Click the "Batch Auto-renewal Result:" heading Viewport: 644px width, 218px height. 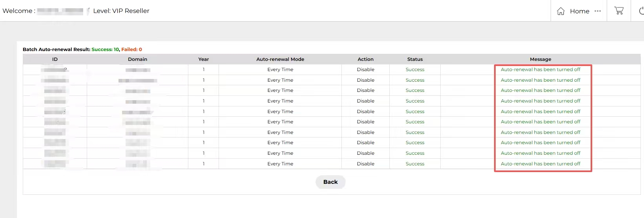tap(57, 49)
